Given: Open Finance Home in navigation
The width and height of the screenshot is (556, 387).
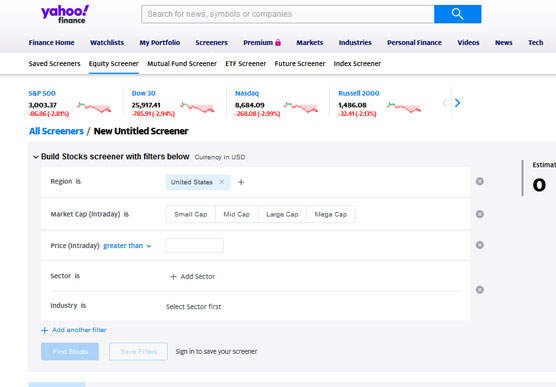Looking at the screenshot, I should [x=51, y=43].
